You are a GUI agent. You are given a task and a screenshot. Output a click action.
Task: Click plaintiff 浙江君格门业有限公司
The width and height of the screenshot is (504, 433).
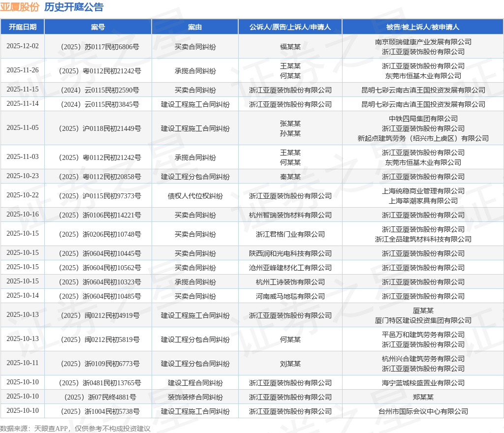pyautogui.click(x=290, y=235)
